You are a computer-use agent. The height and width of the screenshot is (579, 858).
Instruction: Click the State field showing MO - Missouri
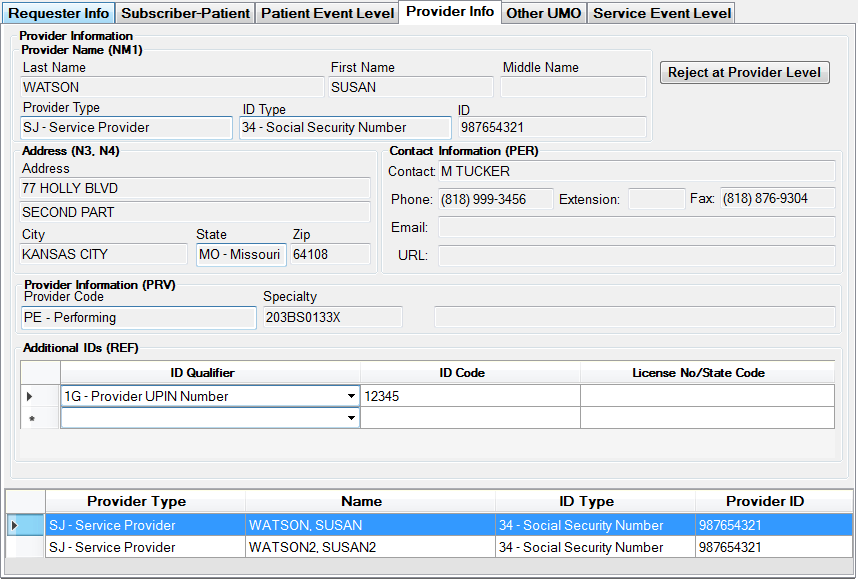coord(240,255)
